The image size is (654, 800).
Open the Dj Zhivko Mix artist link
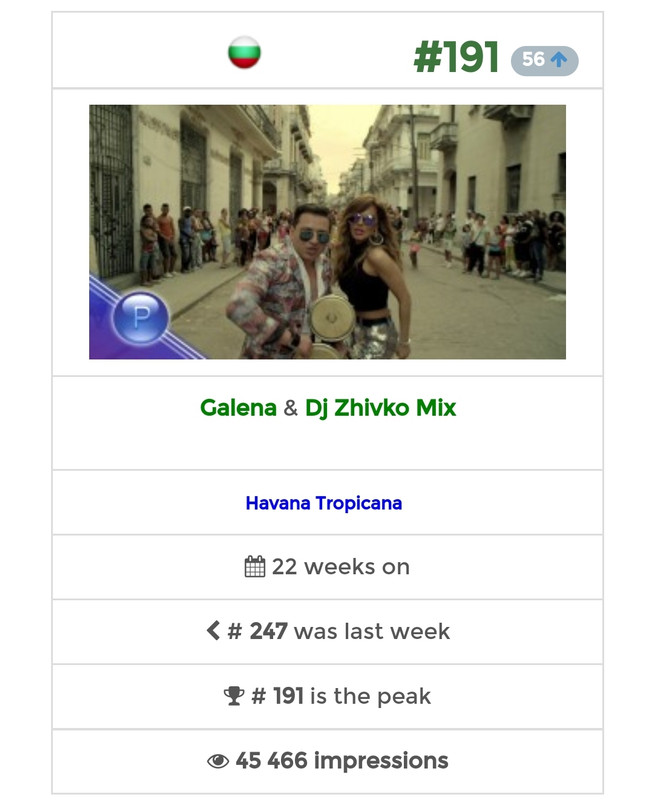click(x=381, y=408)
